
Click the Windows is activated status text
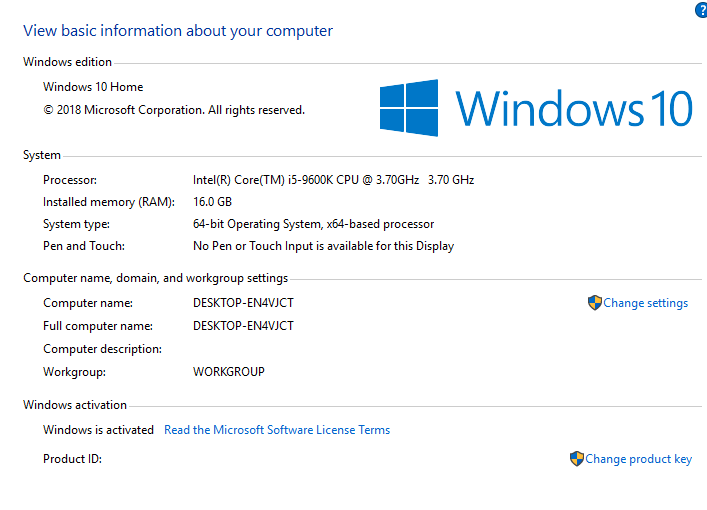98,430
